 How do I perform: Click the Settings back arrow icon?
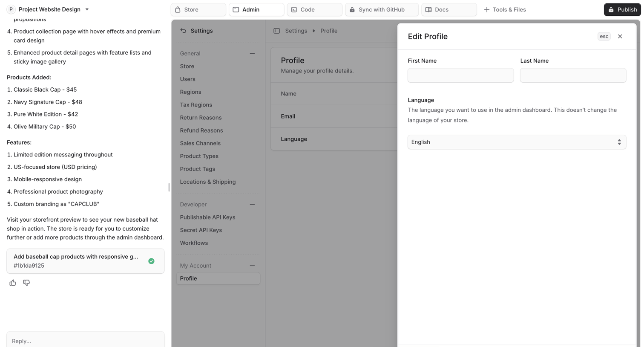click(183, 31)
